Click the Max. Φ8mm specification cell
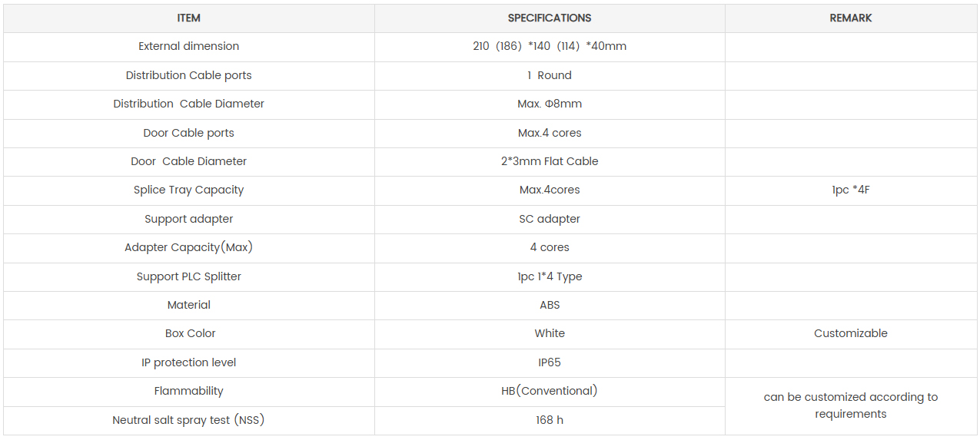The width and height of the screenshot is (980, 440). (550, 104)
